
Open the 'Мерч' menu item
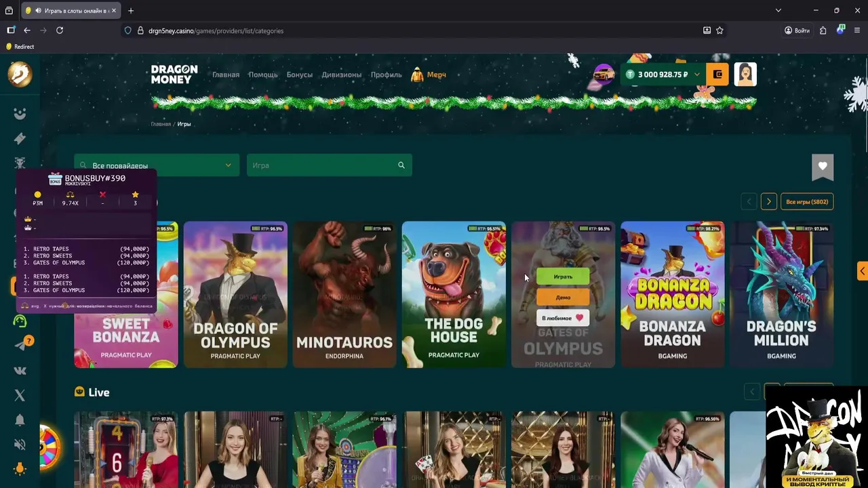pos(429,75)
